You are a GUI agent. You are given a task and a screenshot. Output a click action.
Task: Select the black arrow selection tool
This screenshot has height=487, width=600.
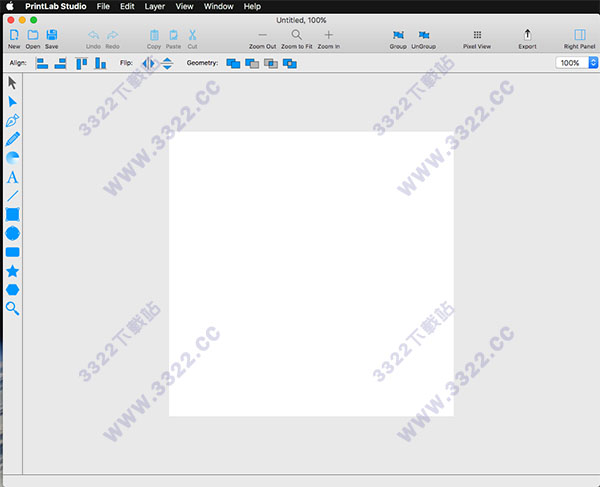12,83
